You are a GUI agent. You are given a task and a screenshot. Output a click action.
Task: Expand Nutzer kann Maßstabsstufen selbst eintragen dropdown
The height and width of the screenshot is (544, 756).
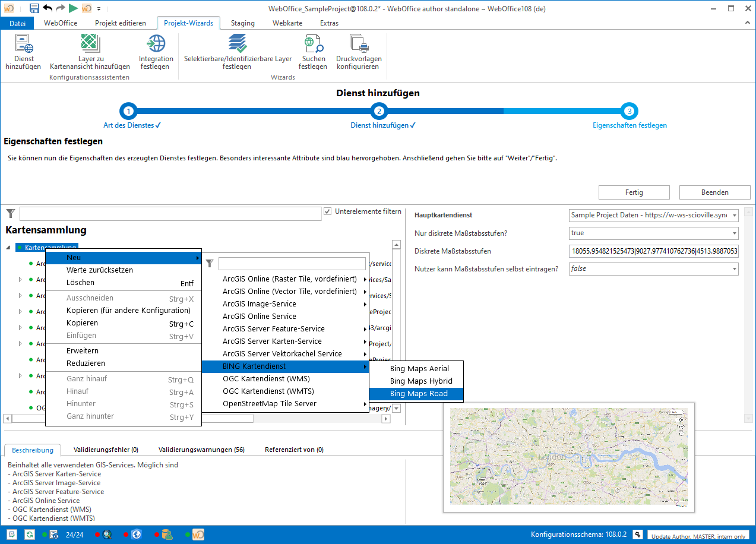click(x=735, y=269)
